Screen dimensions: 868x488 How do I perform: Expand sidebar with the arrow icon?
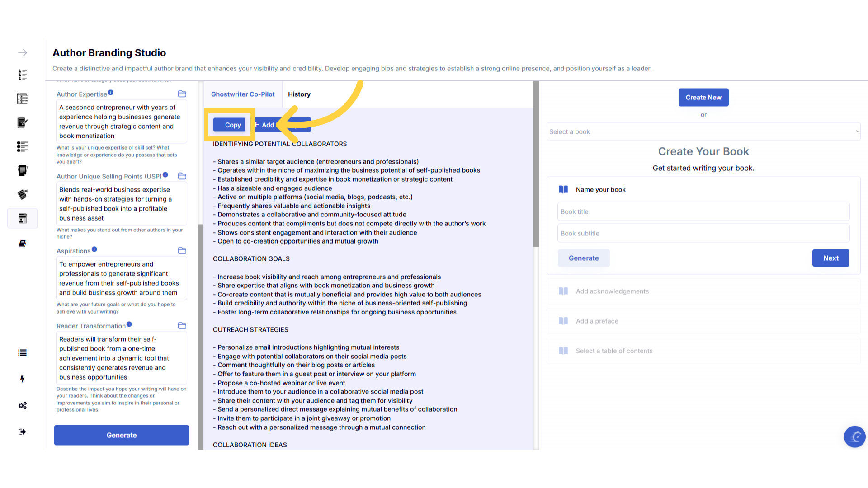[x=22, y=53]
